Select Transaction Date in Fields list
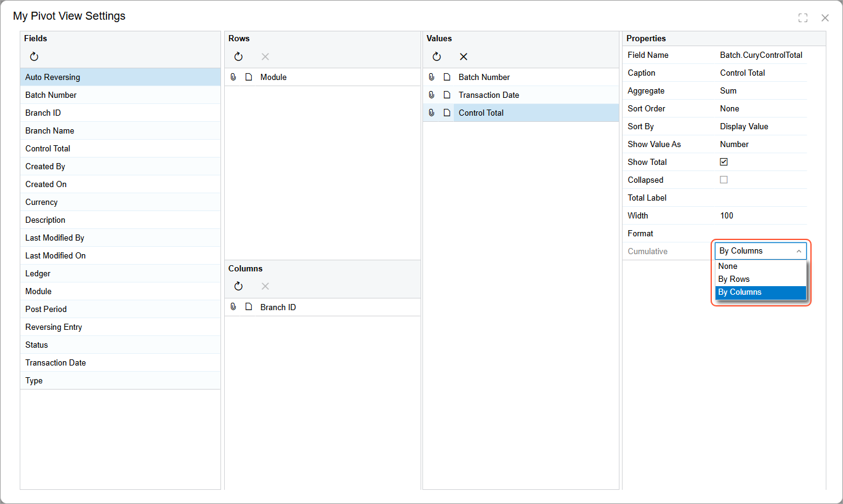Screen dimensions: 843x504 pos(120,362)
